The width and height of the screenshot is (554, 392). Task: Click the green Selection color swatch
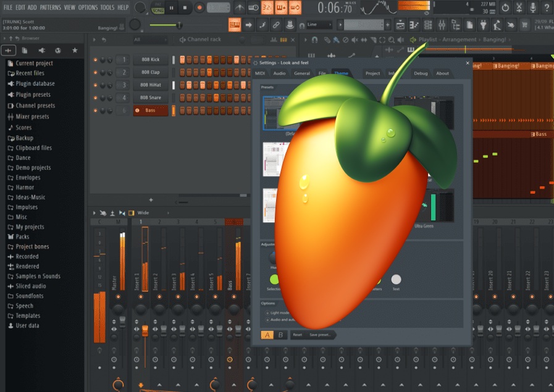[x=274, y=280]
